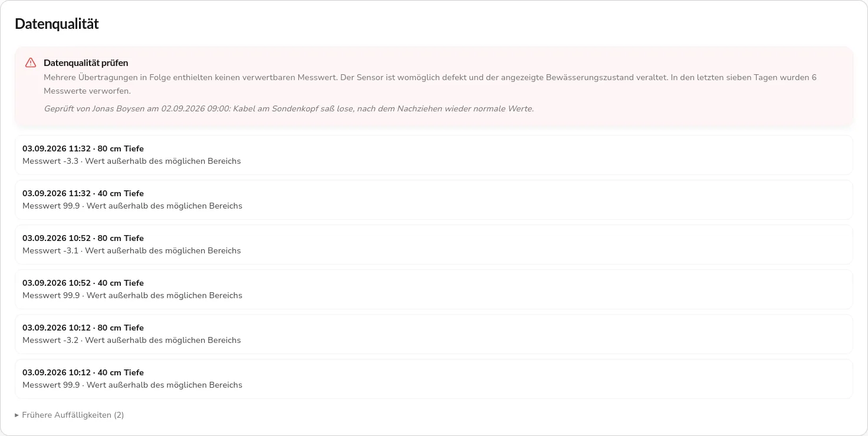The image size is (868, 436).
Task: Click the Messwert -3.2 reading line
Action: [131, 340]
